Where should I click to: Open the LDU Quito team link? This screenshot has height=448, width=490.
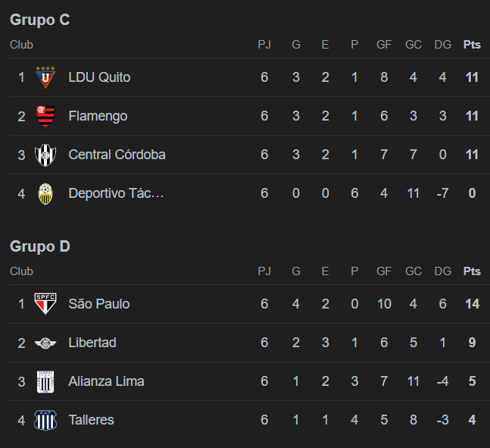point(99,77)
